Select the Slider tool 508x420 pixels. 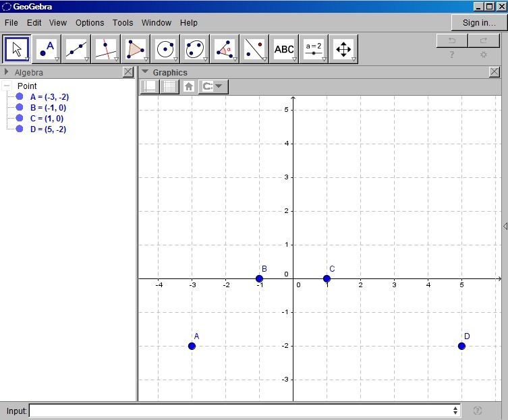(314, 49)
